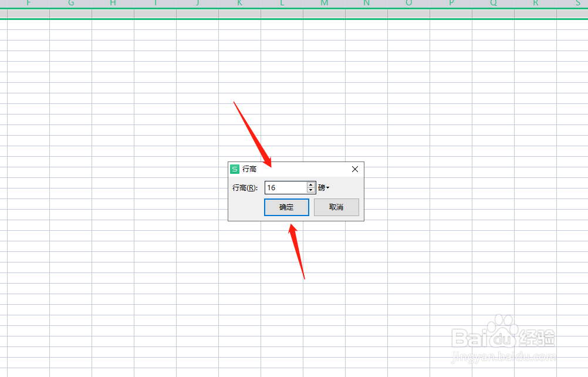
Task: Increase row height with the up spinner arrow
Action: pos(311,184)
